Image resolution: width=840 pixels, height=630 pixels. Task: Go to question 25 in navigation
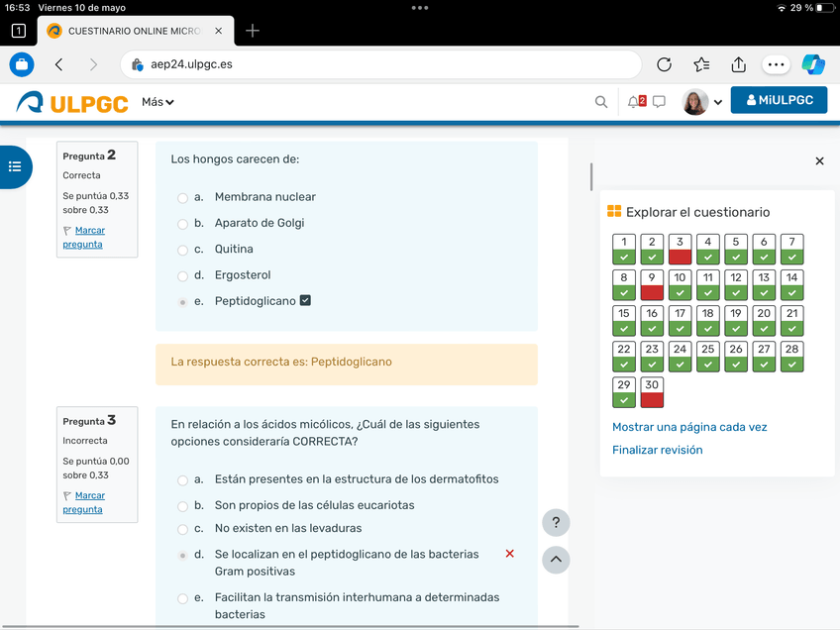[708, 357]
